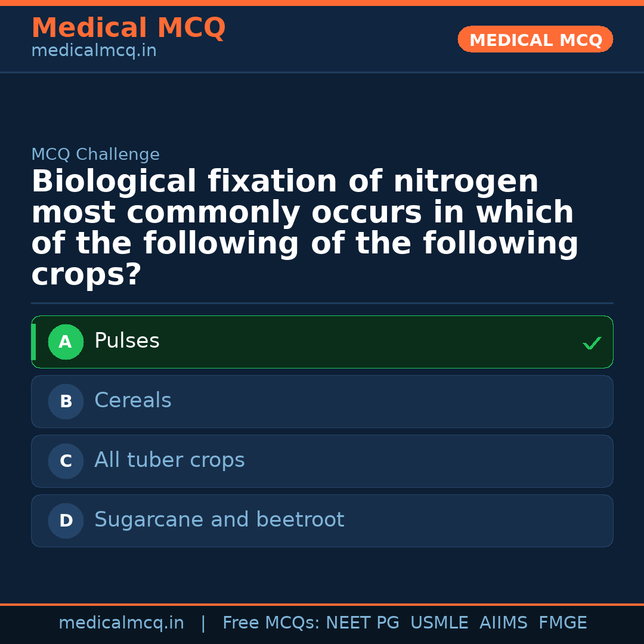Click the C option letter circle
Viewport: 644px width, 644px height.
pyautogui.click(x=66, y=462)
